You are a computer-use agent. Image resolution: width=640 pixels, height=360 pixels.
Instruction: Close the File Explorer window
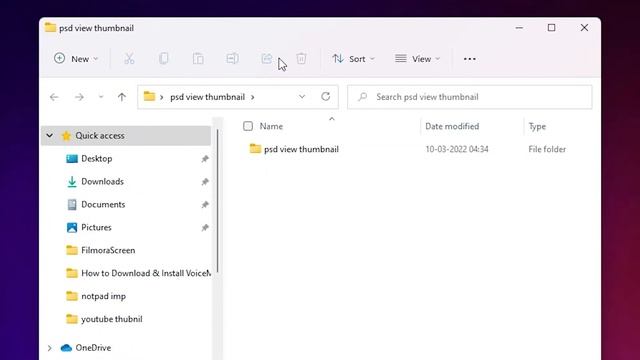(x=584, y=28)
